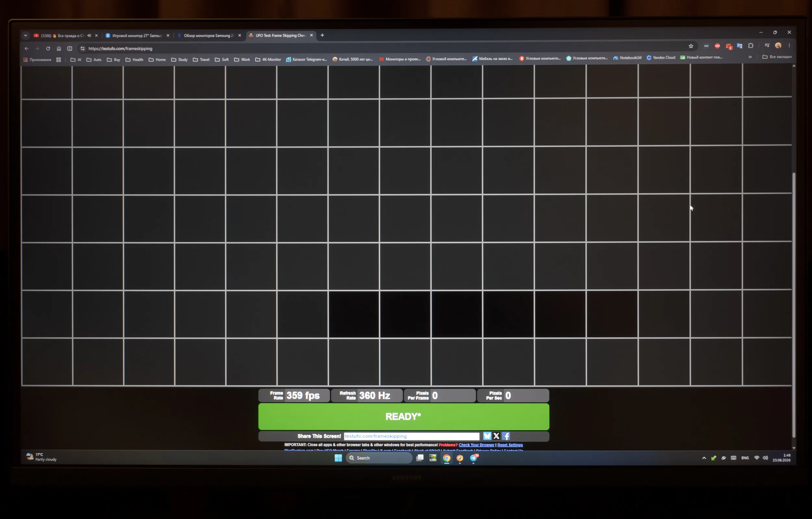812x519 pixels.
Task: Open the Каталог Telegram bookmark
Action: pos(307,59)
